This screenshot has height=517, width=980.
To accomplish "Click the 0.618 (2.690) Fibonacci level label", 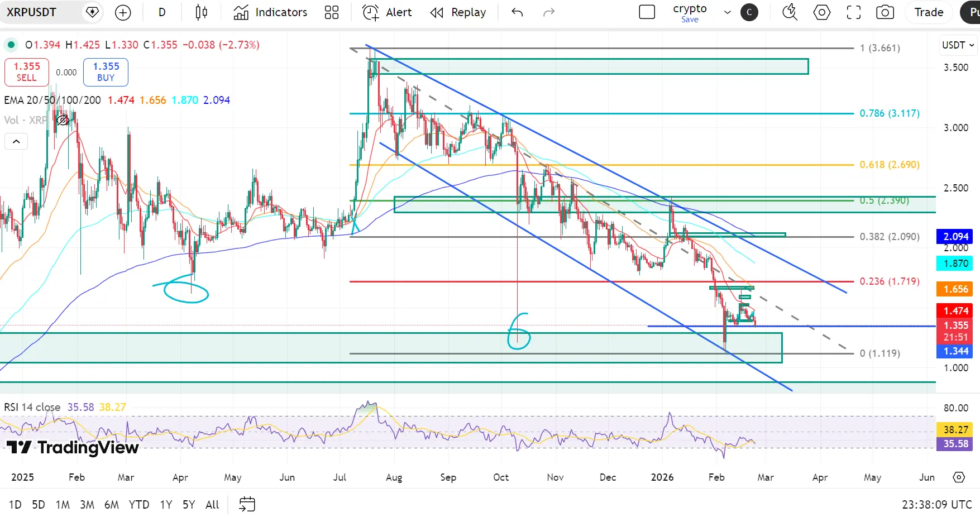I will (x=890, y=165).
